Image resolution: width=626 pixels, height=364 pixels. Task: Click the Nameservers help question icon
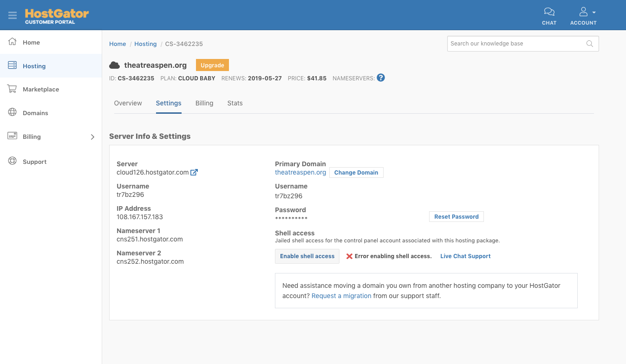[x=381, y=78]
